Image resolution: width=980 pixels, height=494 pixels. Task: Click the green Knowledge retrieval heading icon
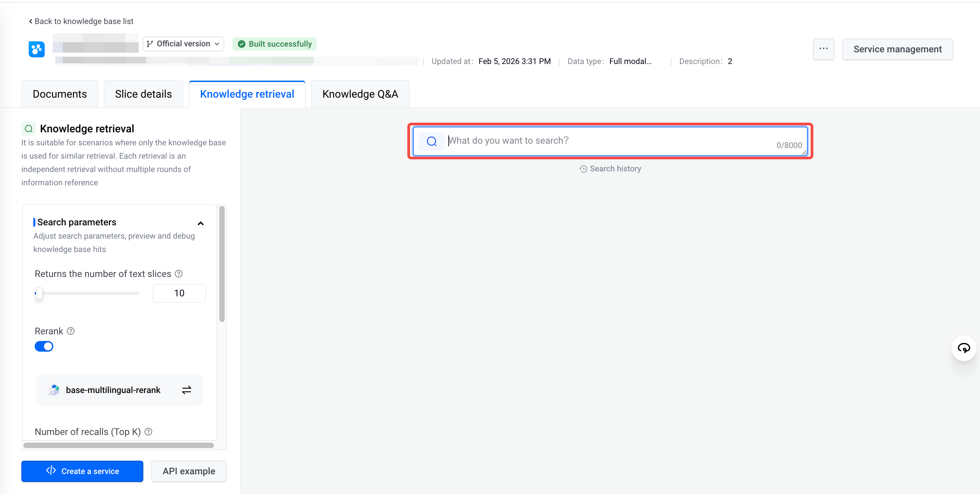29,129
